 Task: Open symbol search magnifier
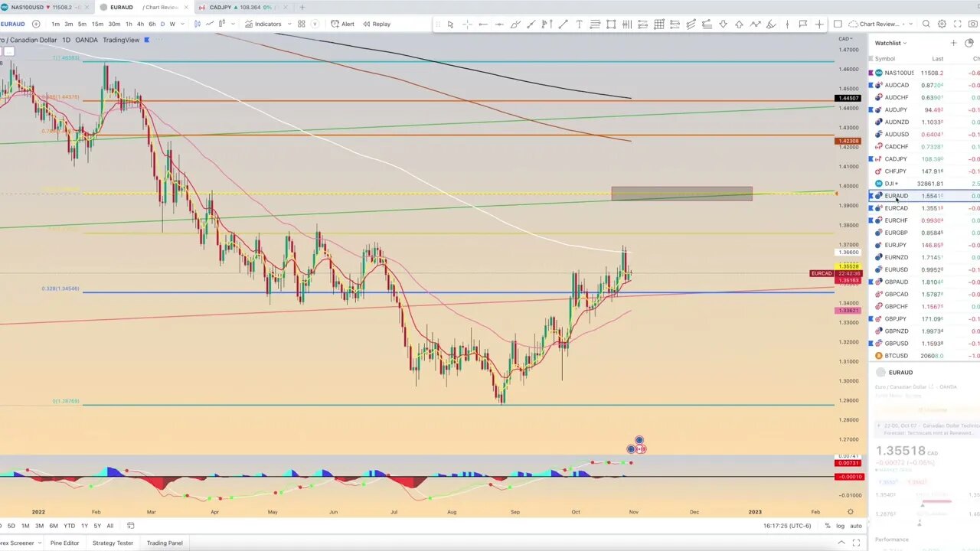tap(926, 24)
